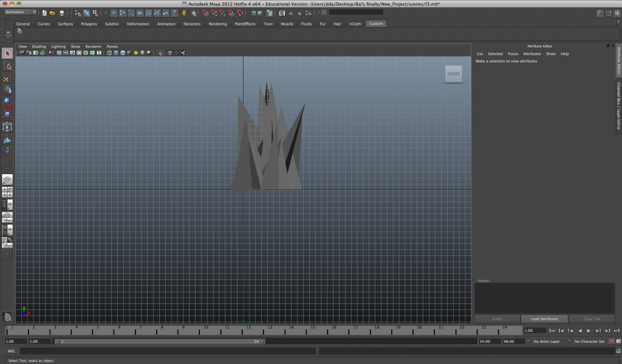This screenshot has height=364, width=622.
Task: Click the Open Scene folder icon
Action: [53, 13]
